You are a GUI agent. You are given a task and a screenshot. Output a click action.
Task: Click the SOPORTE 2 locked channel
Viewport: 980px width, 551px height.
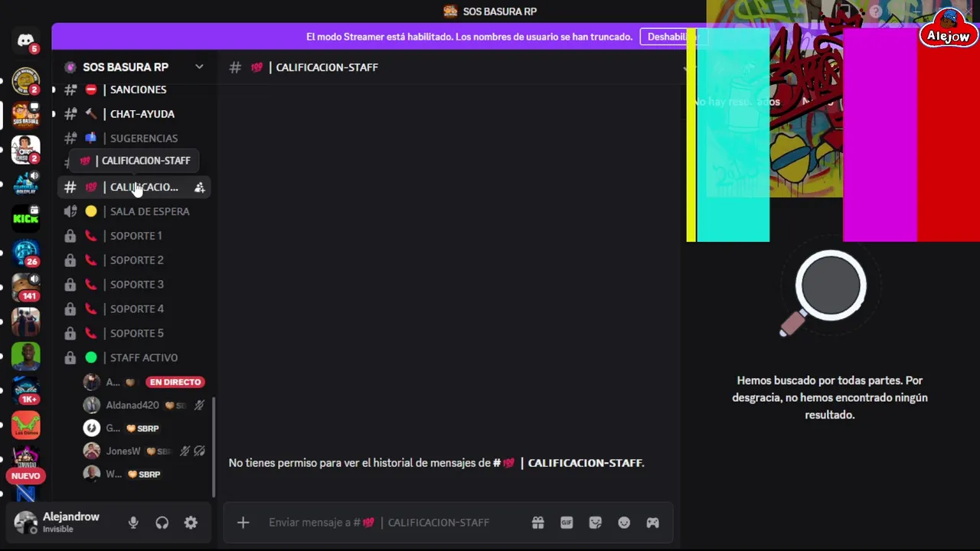click(134, 260)
